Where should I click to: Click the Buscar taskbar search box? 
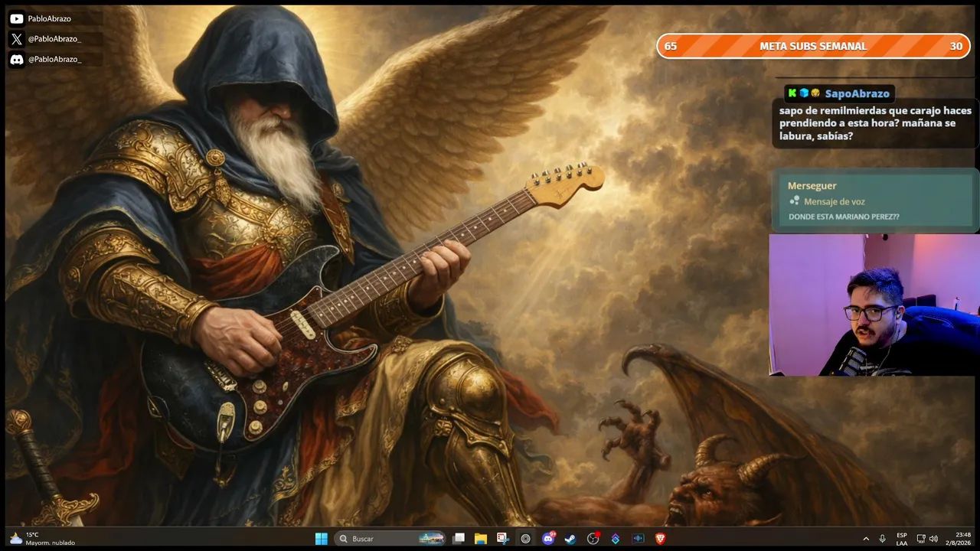tap(391, 539)
